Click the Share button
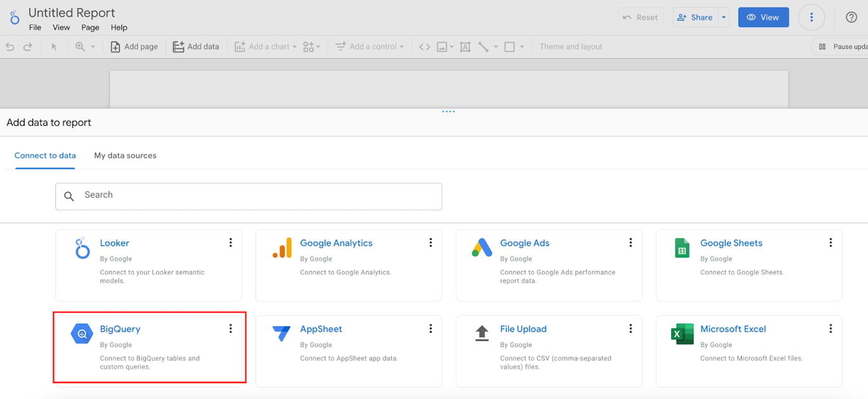Viewport: 868px width, 399px height. click(x=695, y=17)
